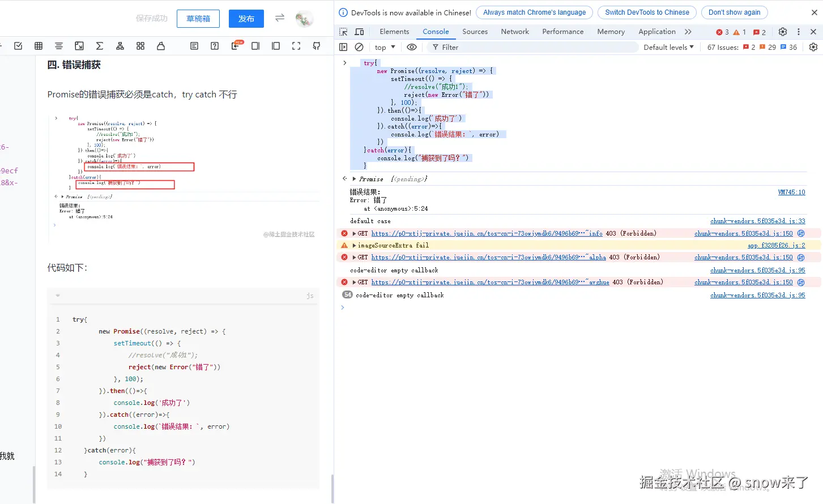Switch to the Memory tab

point(611,32)
